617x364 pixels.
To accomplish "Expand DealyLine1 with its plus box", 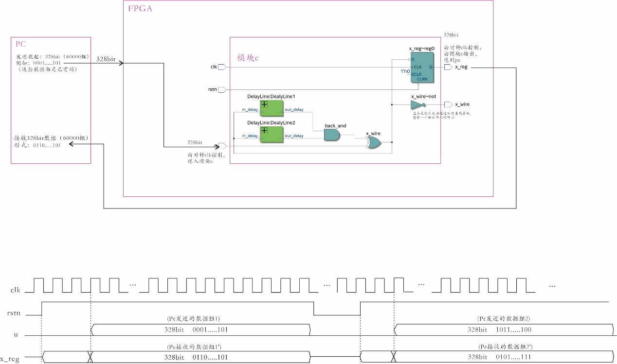I will pos(264,104).
